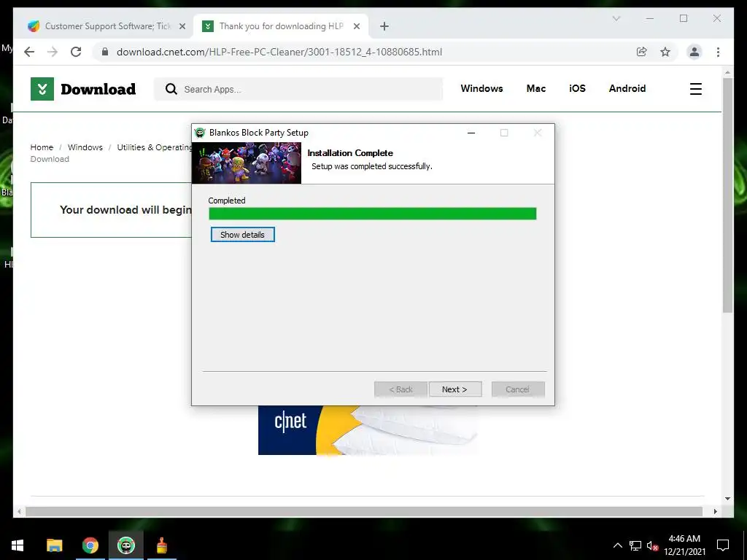The image size is (747, 560).
Task: Click the 'Installation Complete' heading
Action: click(350, 153)
